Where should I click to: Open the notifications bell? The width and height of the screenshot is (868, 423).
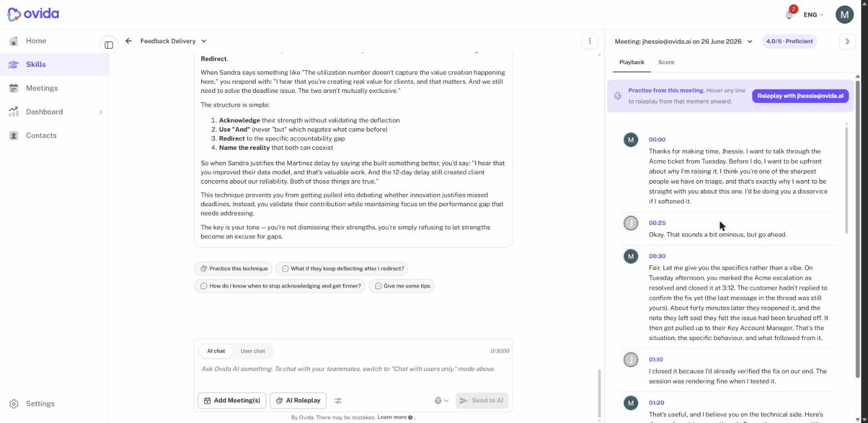(x=789, y=14)
